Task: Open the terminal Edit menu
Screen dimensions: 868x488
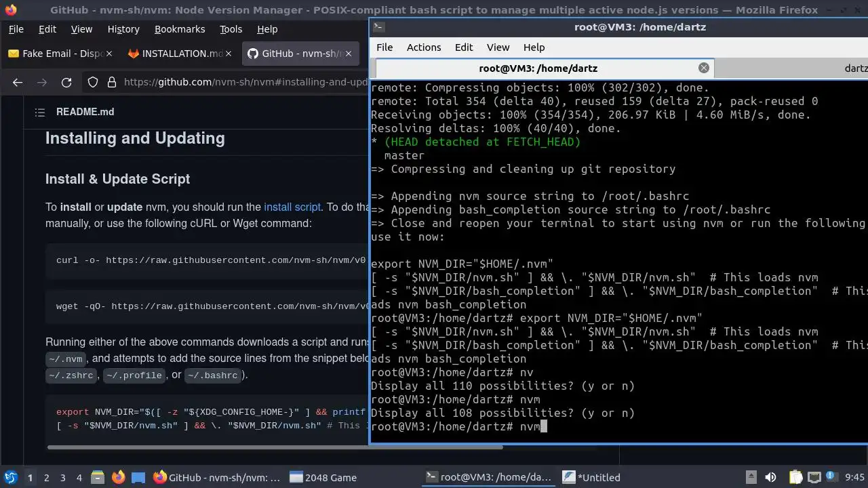Action: coord(464,47)
